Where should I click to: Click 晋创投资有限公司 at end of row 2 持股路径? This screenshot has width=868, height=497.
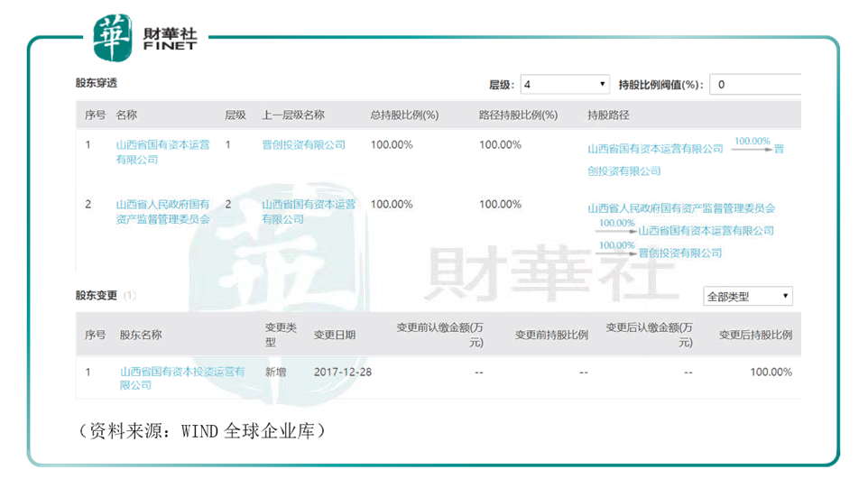680,253
